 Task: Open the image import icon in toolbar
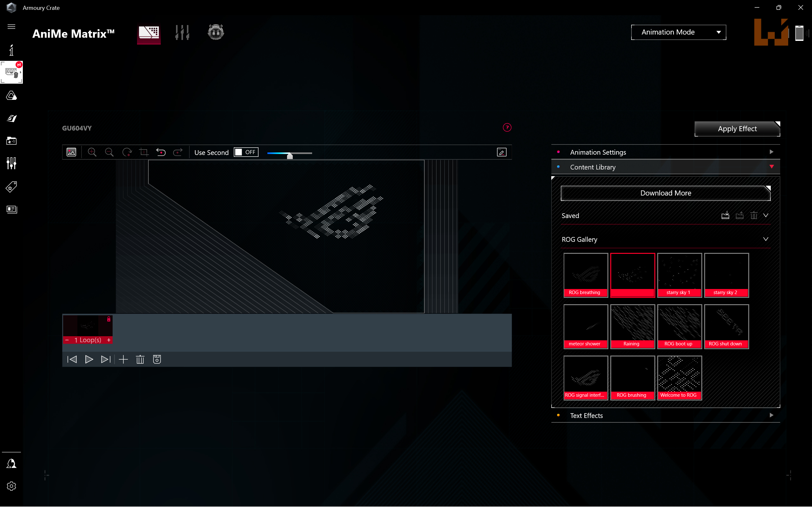71,152
